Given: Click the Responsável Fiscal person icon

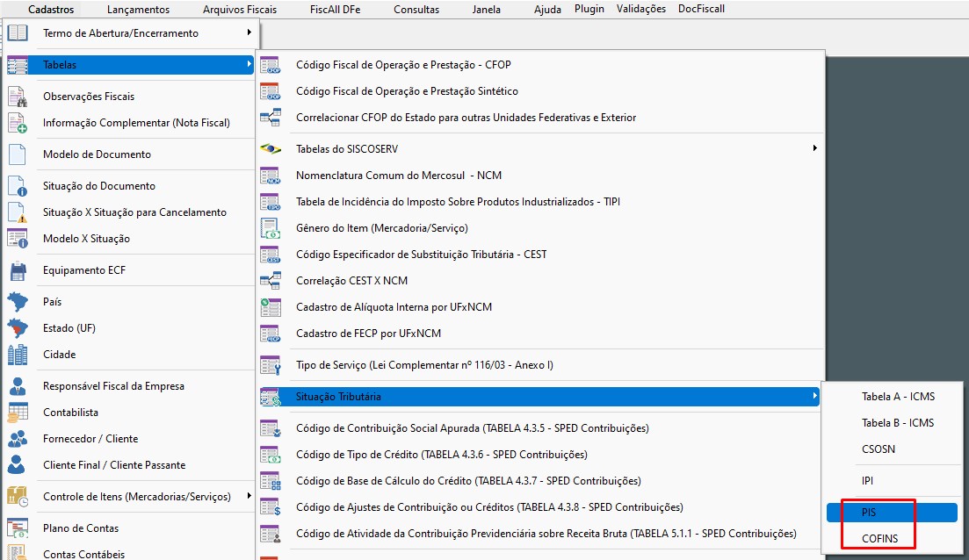Looking at the screenshot, I should [18, 386].
